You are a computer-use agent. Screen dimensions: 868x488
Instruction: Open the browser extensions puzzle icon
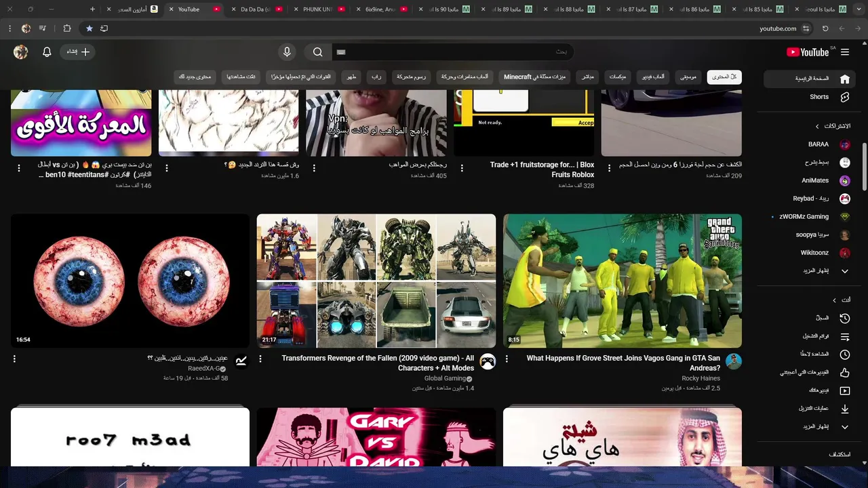[67, 28]
